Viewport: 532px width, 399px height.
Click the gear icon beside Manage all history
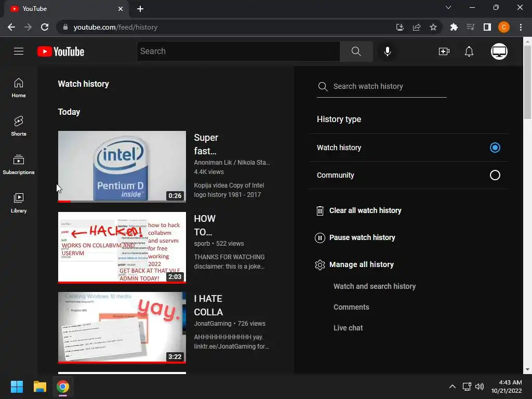pos(320,265)
